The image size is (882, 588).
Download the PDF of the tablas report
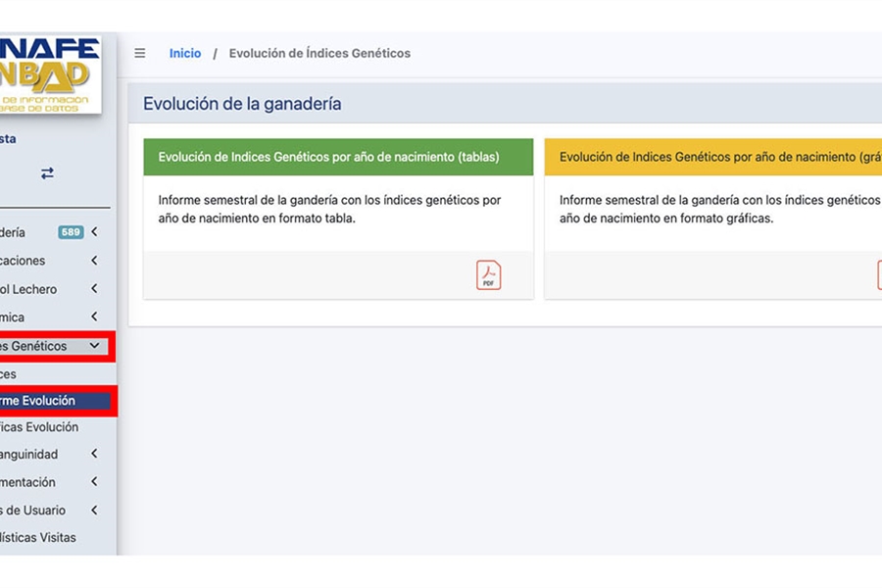487,275
